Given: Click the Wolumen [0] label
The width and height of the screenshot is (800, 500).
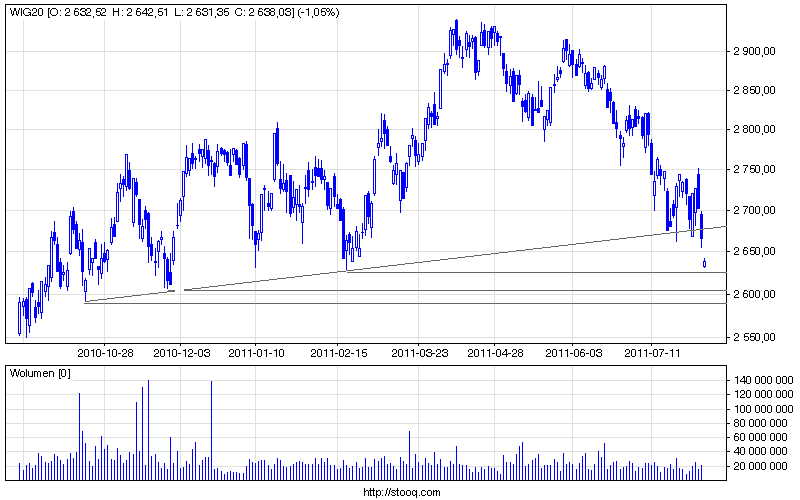Looking at the screenshot, I should [40, 373].
